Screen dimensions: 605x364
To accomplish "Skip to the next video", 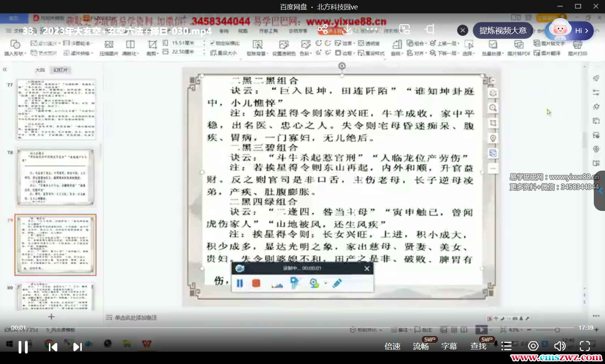I will [x=77, y=347].
